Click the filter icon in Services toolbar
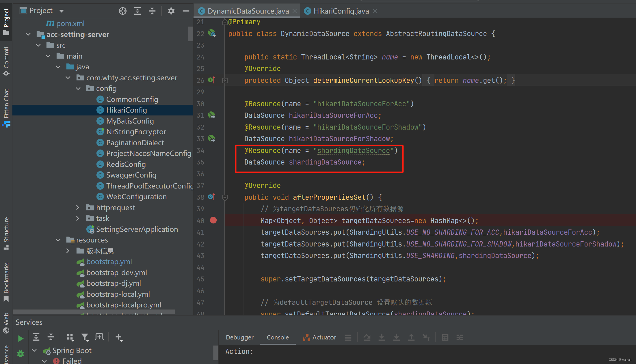The image size is (636, 364). coord(85,337)
